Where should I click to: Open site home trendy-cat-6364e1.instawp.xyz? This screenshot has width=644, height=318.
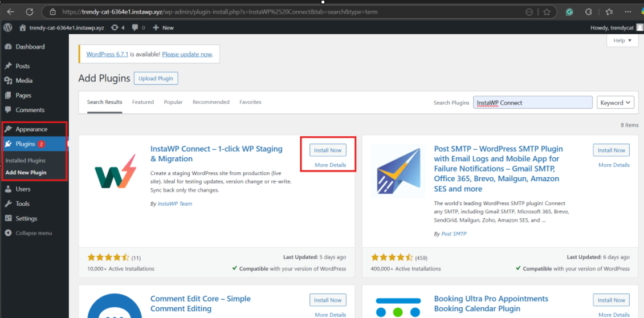[x=62, y=28]
